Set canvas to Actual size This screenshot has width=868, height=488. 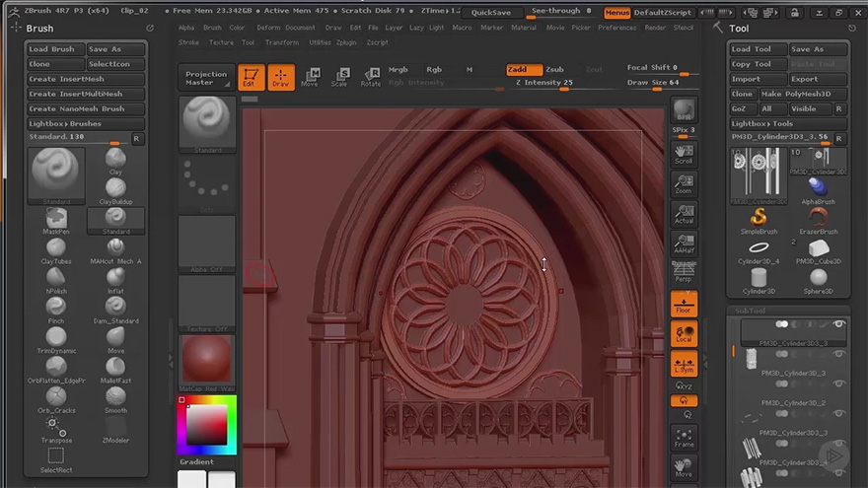click(684, 214)
